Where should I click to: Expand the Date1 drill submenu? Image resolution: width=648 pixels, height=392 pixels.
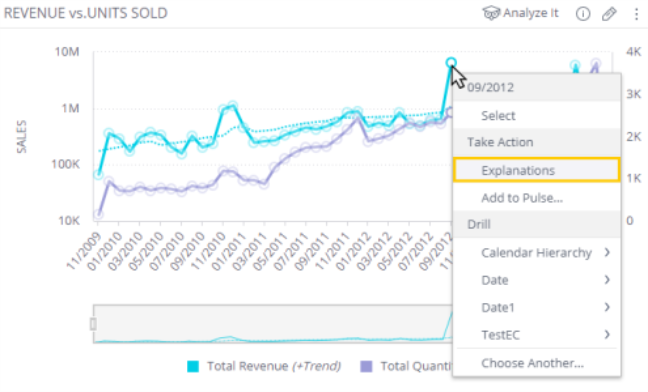click(536, 307)
